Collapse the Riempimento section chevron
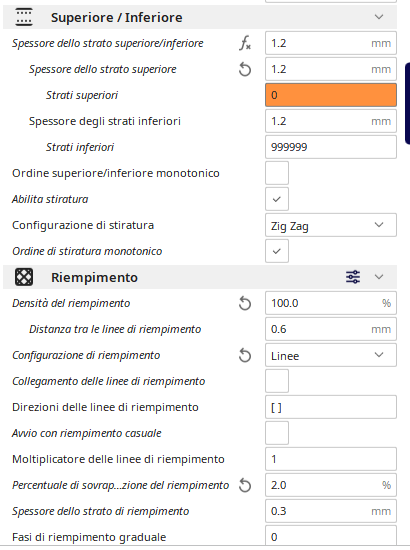Viewport: 410px width, 550px height. coord(379,277)
